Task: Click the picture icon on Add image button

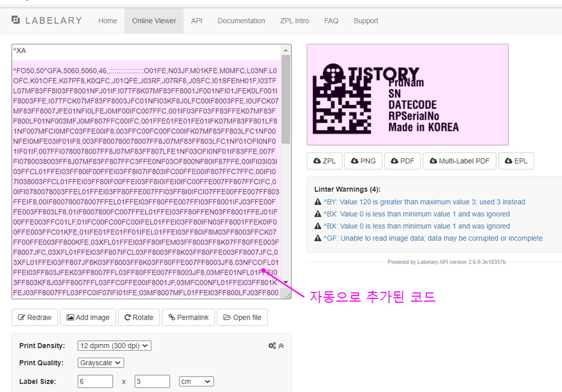Action: click(x=70, y=317)
